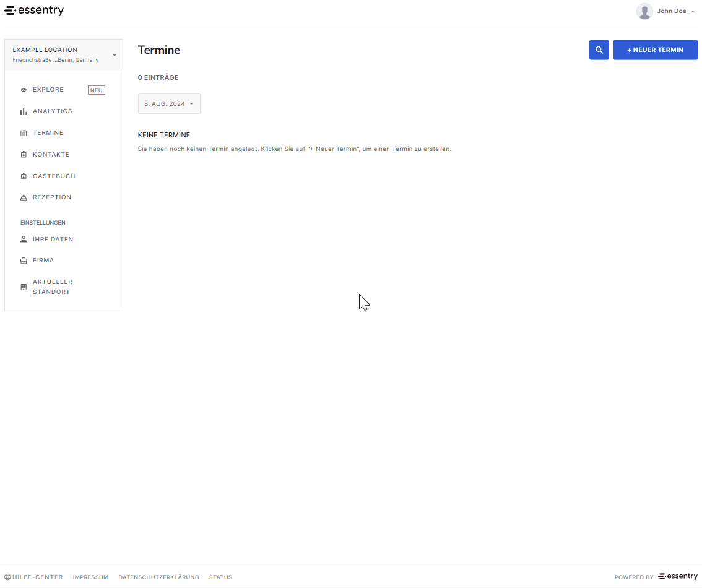Screen dimensions: 702x588
Task: Create appointment with + Neuer Termin button
Action: tap(655, 50)
